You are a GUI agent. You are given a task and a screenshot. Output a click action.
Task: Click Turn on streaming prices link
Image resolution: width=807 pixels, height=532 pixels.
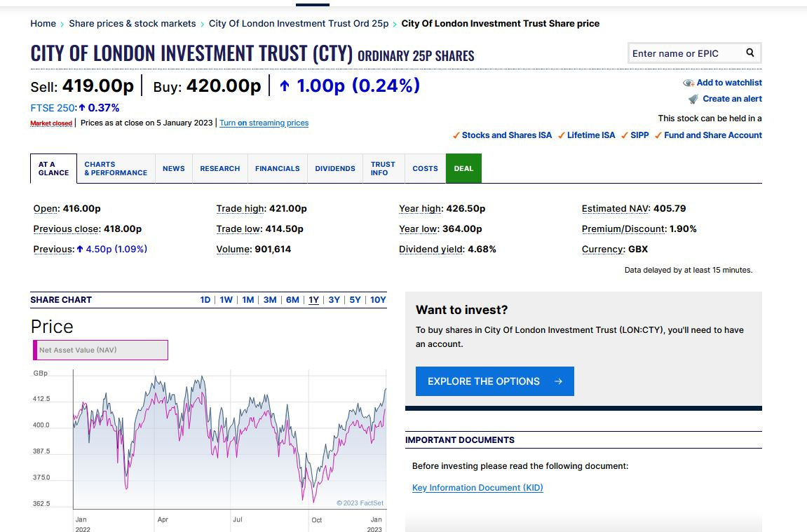[264, 123]
